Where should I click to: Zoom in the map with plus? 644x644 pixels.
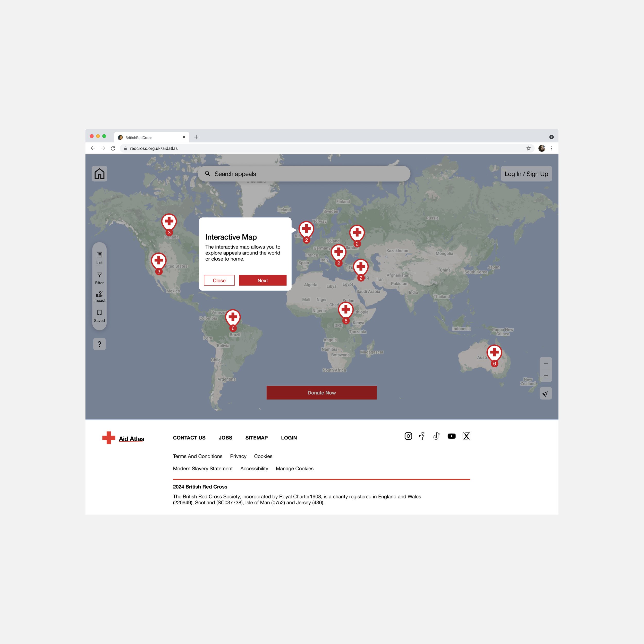(x=546, y=376)
